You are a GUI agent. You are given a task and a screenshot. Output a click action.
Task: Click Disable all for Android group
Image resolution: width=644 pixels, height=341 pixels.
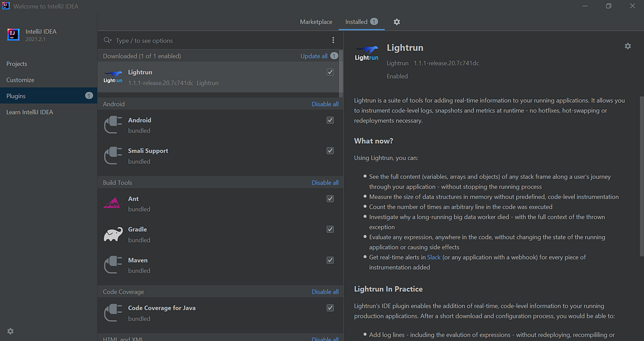click(325, 104)
